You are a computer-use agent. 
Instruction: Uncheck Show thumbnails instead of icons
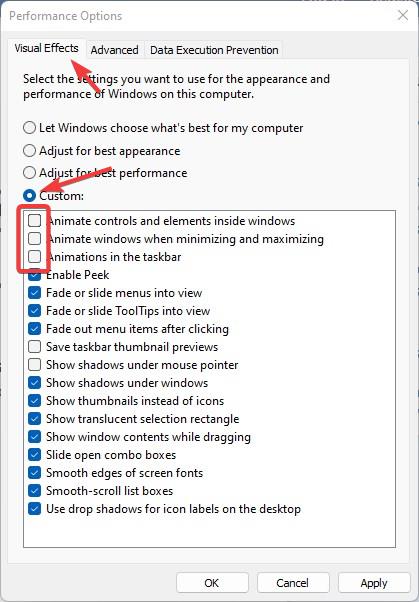tap(35, 400)
